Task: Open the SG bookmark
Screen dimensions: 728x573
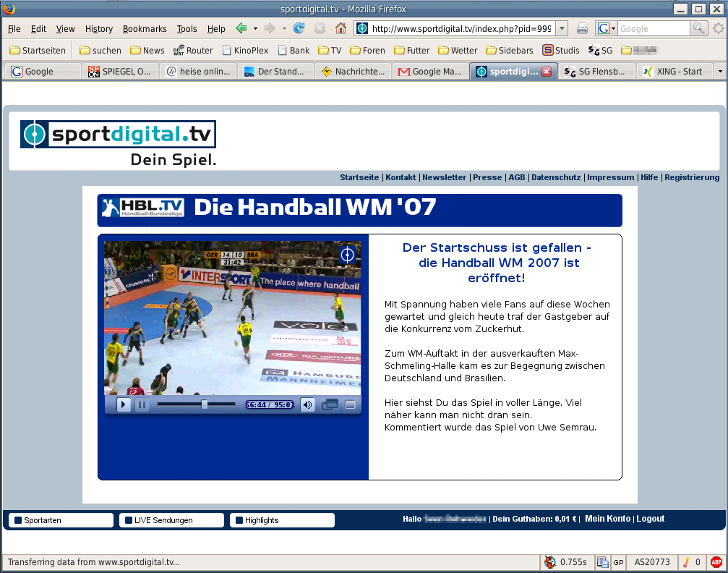Action: [600, 50]
